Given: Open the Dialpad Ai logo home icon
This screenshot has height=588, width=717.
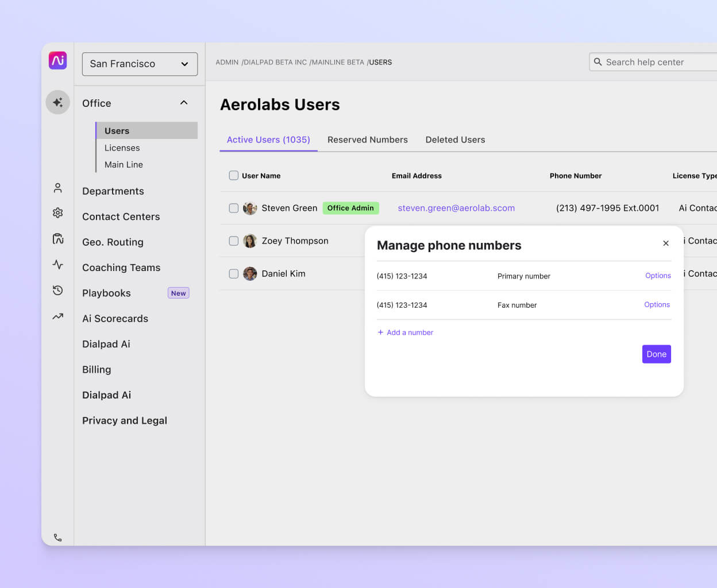Looking at the screenshot, I should point(57,60).
